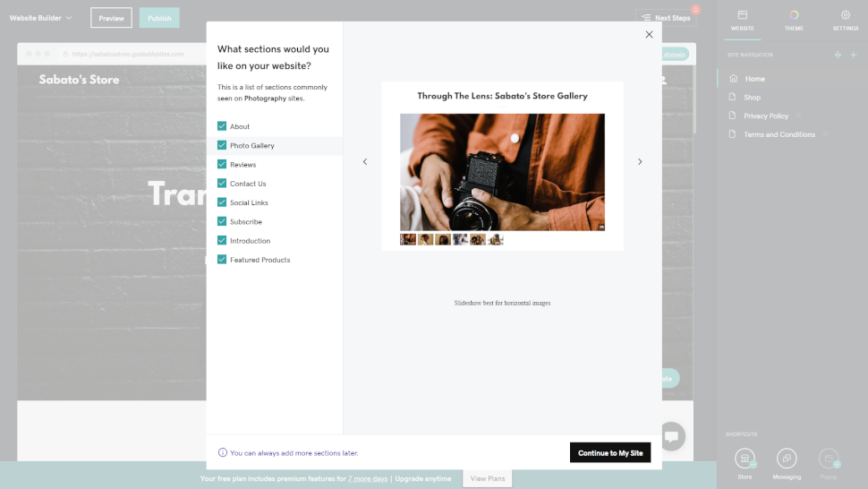Screen dimensions: 868x489
Task: Click hidden-page icon next to Privacy Policy
Action: 798,116
